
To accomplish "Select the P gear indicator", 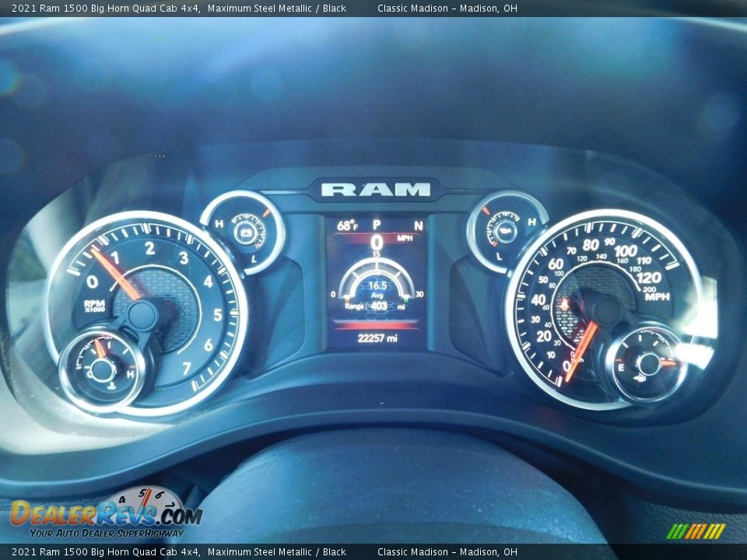I will (x=377, y=225).
